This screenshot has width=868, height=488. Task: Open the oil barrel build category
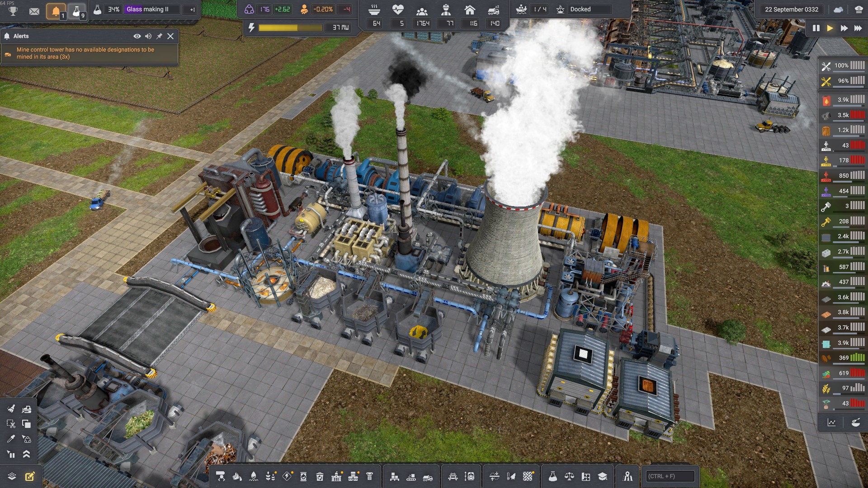click(303, 476)
